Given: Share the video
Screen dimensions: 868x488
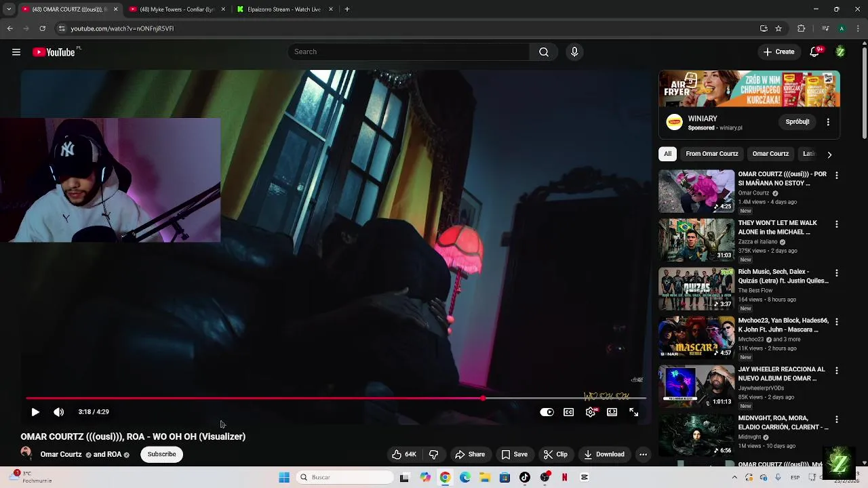Looking at the screenshot, I should [x=470, y=455].
